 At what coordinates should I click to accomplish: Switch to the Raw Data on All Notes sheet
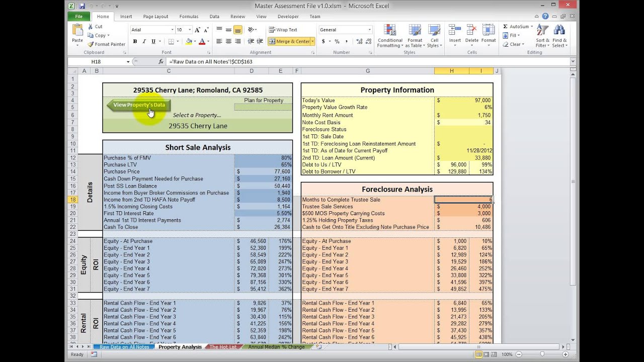point(124,347)
